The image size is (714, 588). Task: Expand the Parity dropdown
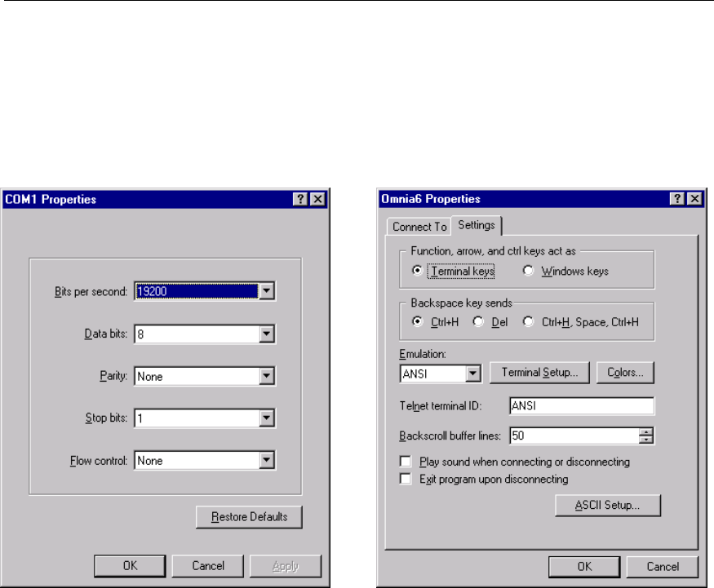(267, 376)
